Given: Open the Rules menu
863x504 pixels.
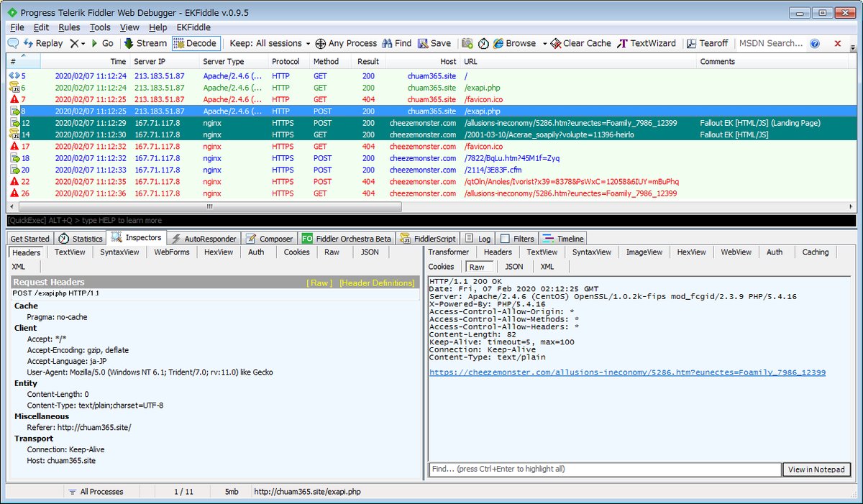Looking at the screenshot, I should [70, 27].
